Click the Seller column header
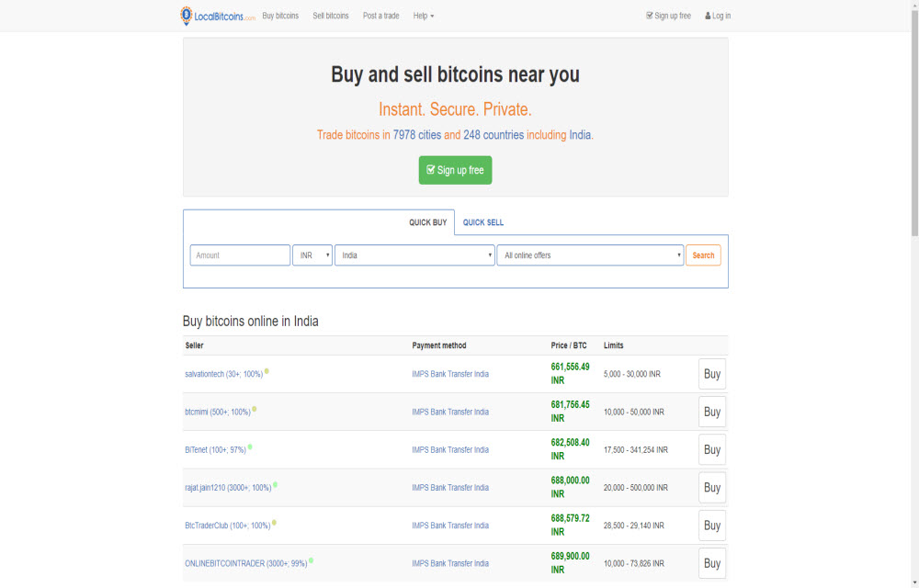Screen dimensions: 919x588 [194, 345]
